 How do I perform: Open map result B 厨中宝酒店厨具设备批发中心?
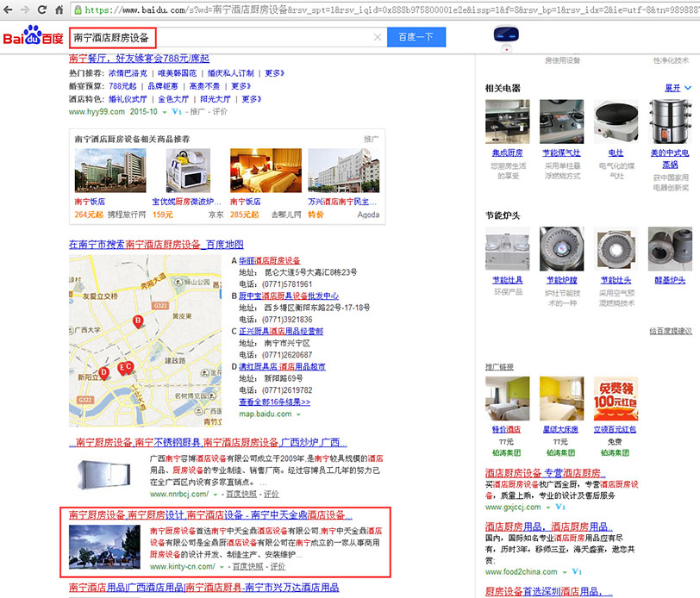(x=289, y=296)
